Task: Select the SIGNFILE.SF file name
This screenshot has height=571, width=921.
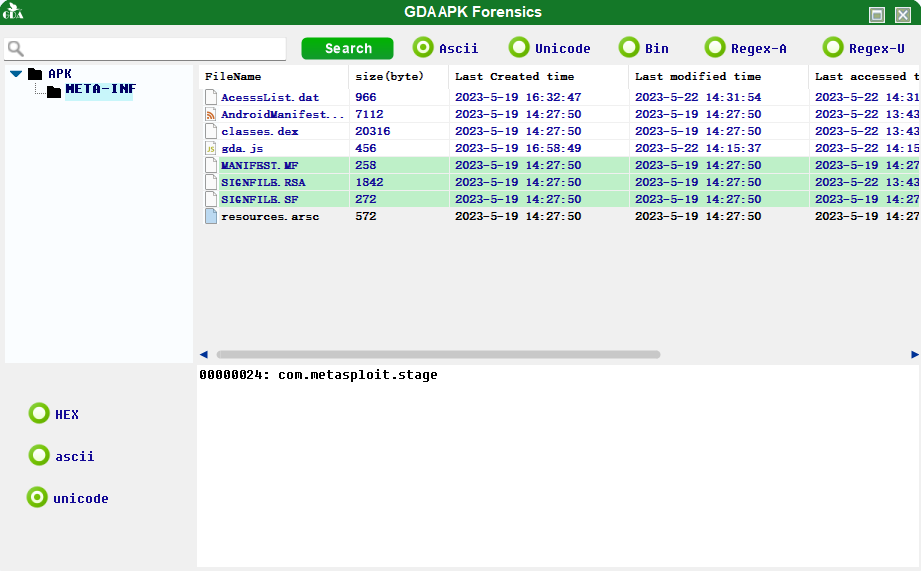Action: (260, 200)
